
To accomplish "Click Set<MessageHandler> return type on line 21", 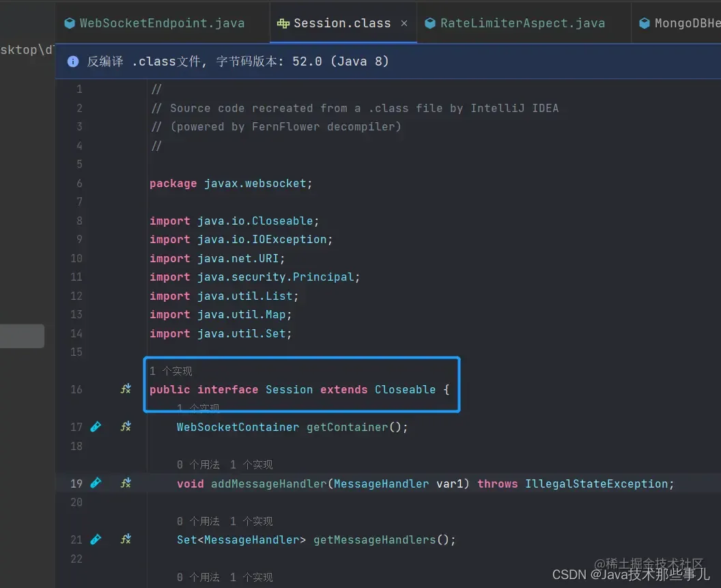I will pos(241,540).
